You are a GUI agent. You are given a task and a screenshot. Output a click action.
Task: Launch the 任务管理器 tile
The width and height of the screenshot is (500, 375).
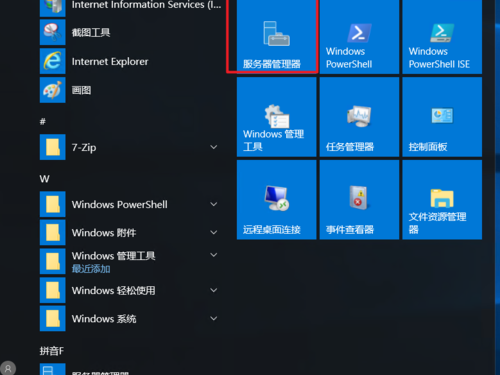pyautogui.click(x=359, y=117)
